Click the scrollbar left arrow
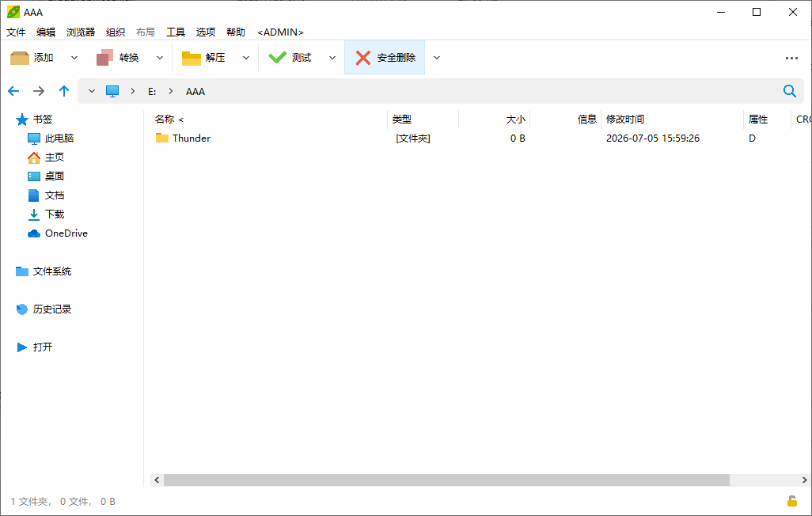812x516 pixels. coord(157,480)
